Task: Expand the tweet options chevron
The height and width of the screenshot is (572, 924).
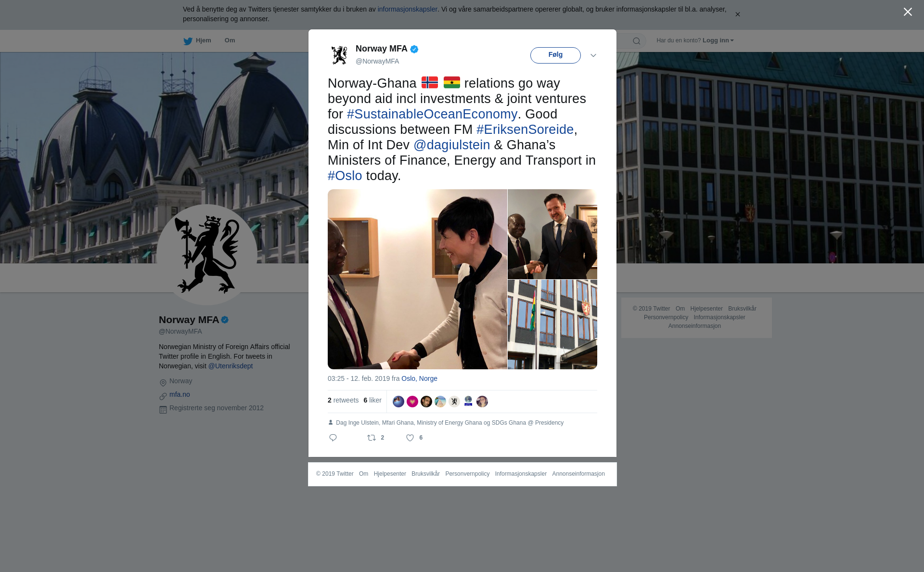Action: 593,55
